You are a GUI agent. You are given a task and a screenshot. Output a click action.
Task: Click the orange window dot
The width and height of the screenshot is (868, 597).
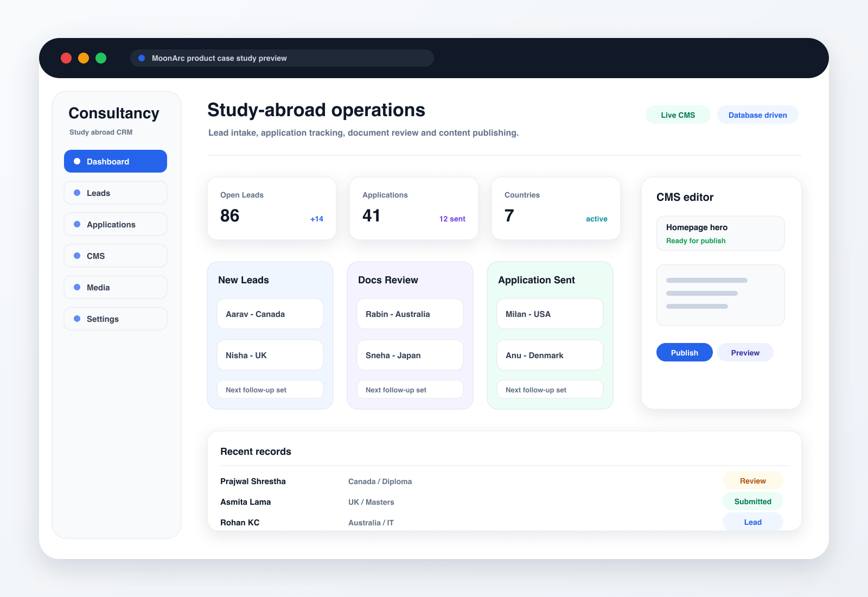tap(84, 58)
